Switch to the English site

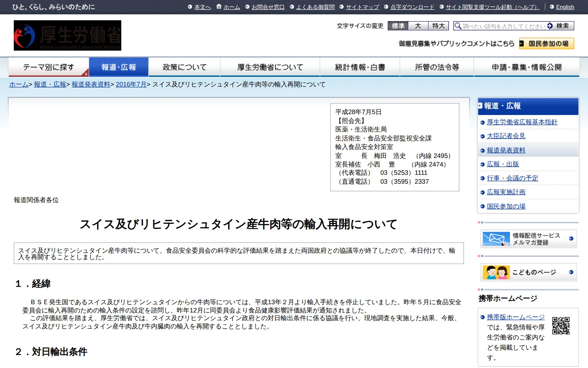point(565,7)
